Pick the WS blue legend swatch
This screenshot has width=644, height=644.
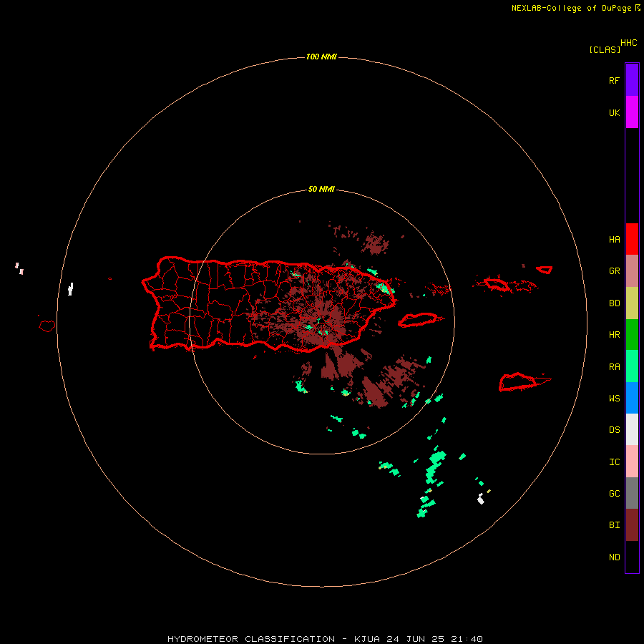pos(632,398)
